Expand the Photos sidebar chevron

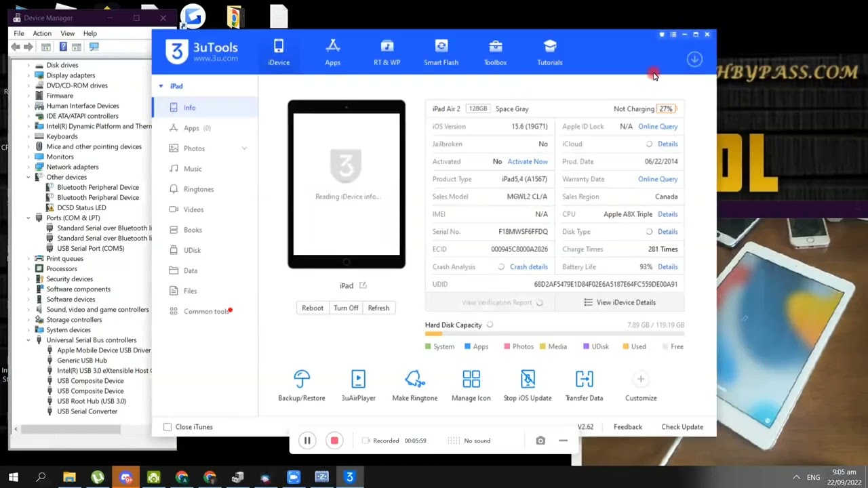coord(244,148)
